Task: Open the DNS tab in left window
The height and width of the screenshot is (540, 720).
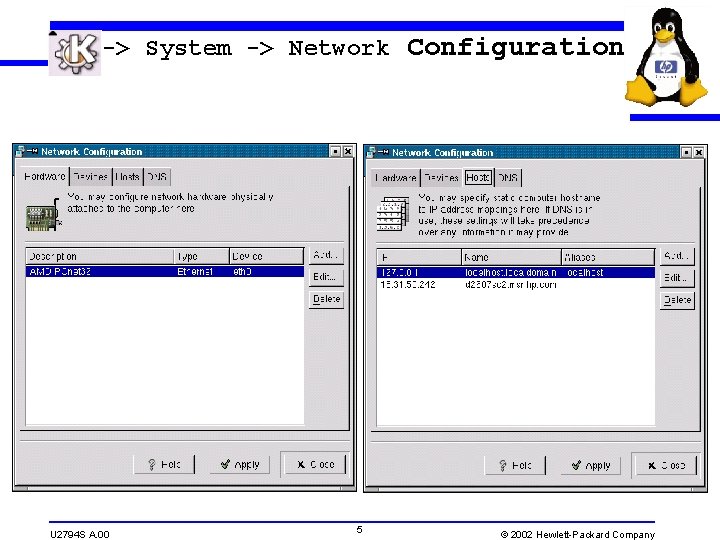Action: (x=157, y=177)
